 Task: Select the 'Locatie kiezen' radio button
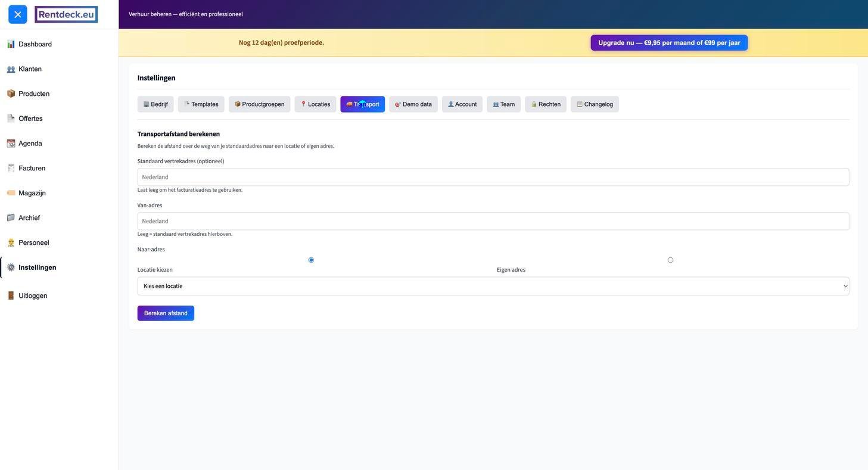click(311, 260)
